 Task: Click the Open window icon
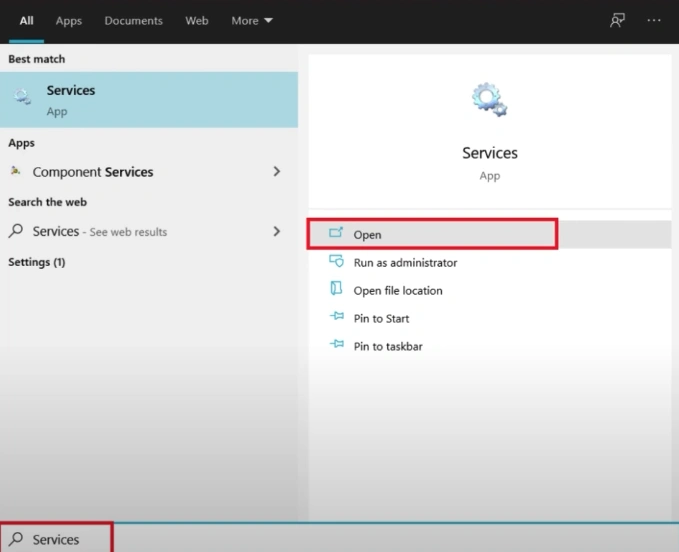pos(336,233)
